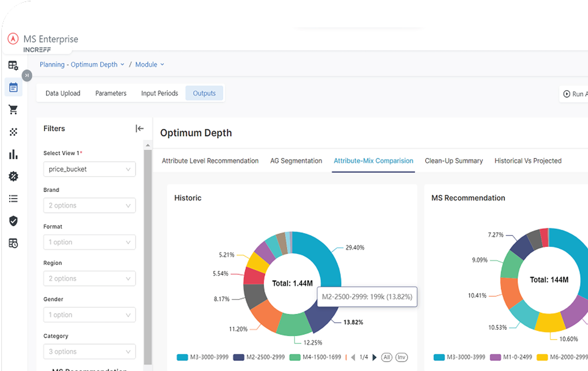The height and width of the screenshot is (371, 588).
Task: Open the shopping cart sidebar icon
Action: point(13,110)
